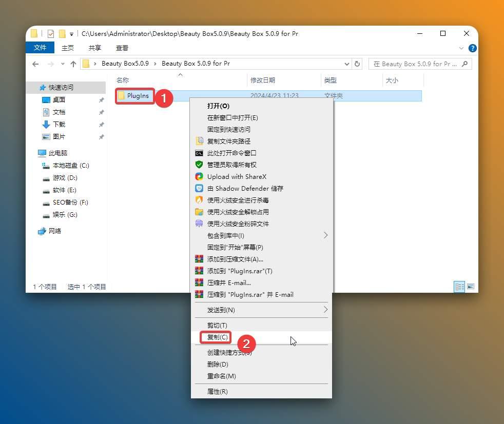Refresh the current folder view
504x424 pixels.
pyautogui.click(x=357, y=64)
